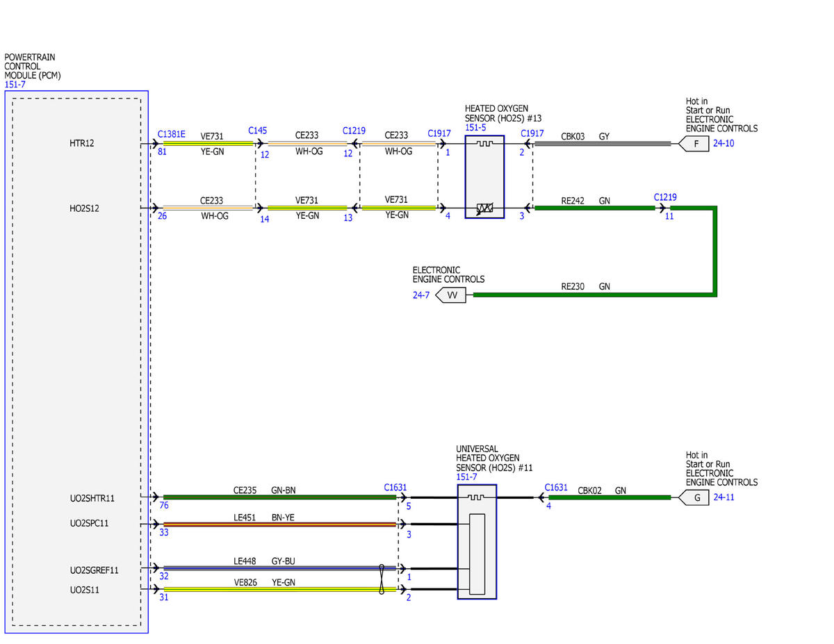Click the twisted pair symbol on LE448 and VE826

(x=382, y=579)
